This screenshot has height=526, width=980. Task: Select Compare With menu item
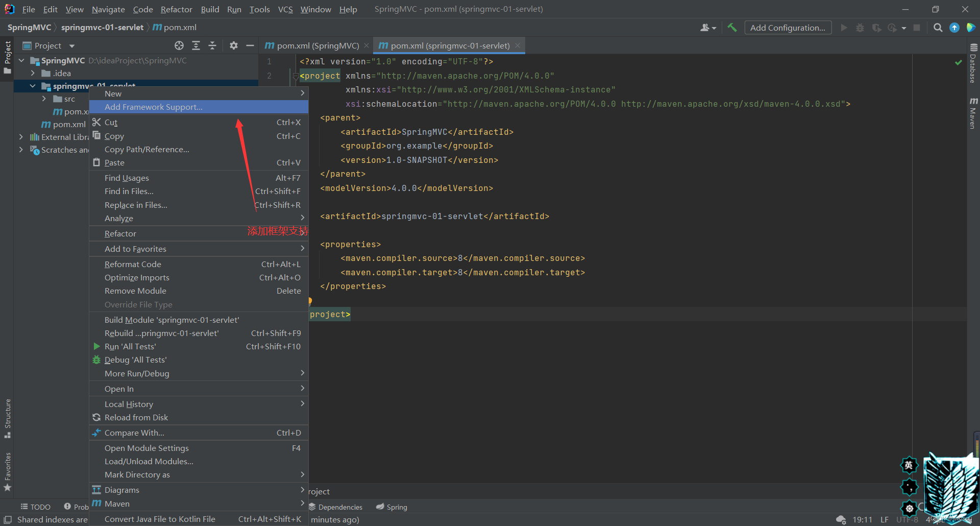(199, 433)
